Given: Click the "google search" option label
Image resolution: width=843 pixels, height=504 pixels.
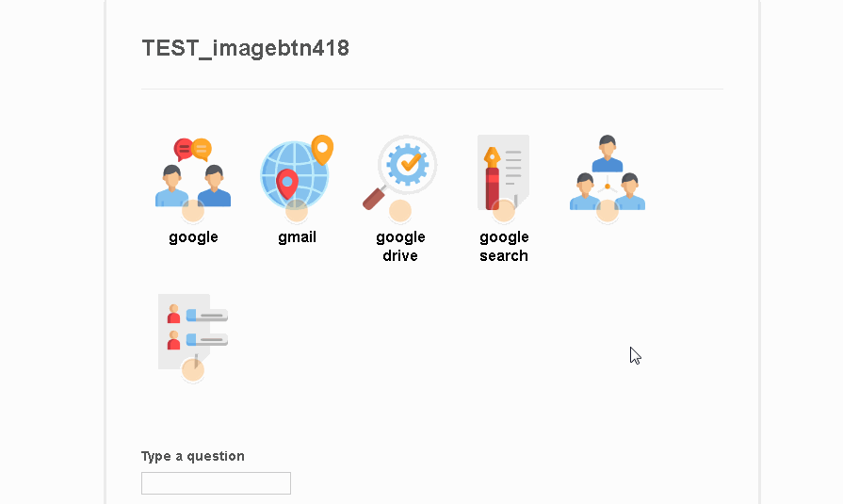Looking at the screenshot, I should (504, 247).
